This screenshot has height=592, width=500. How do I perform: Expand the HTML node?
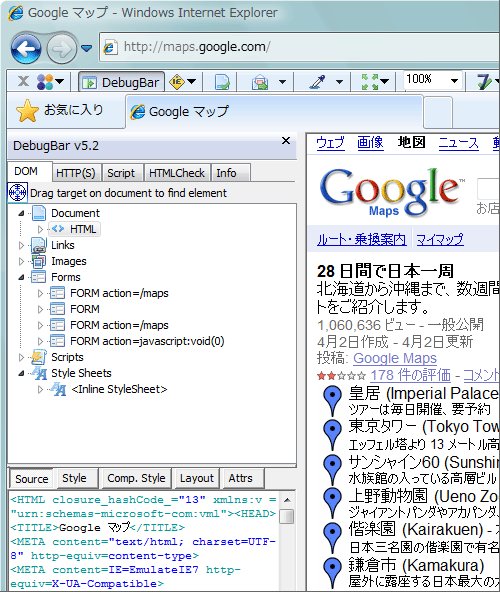pos(40,229)
